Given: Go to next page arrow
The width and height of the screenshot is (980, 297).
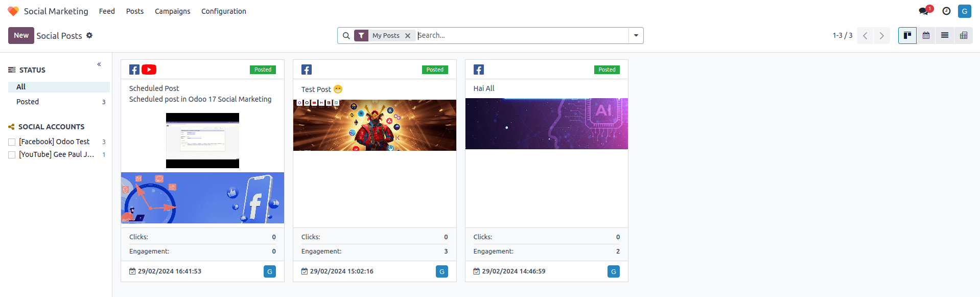Looking at the screenshot, I should click(881, 36).
